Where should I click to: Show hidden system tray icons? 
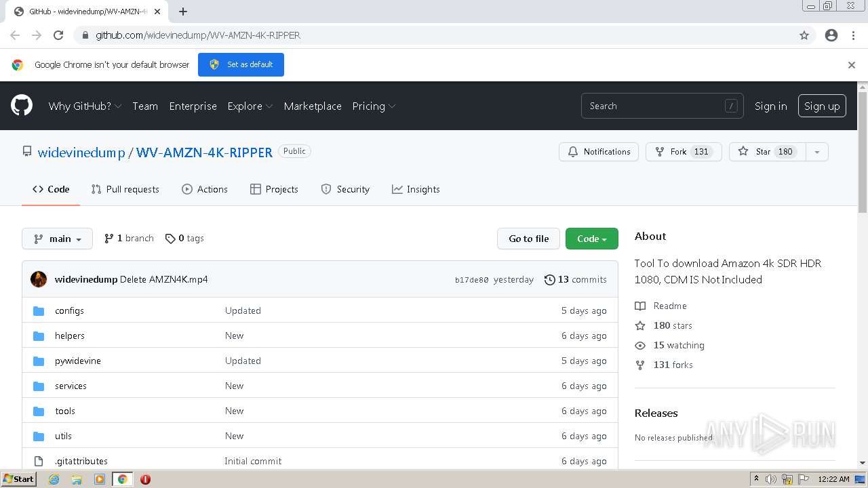(756, 479)
